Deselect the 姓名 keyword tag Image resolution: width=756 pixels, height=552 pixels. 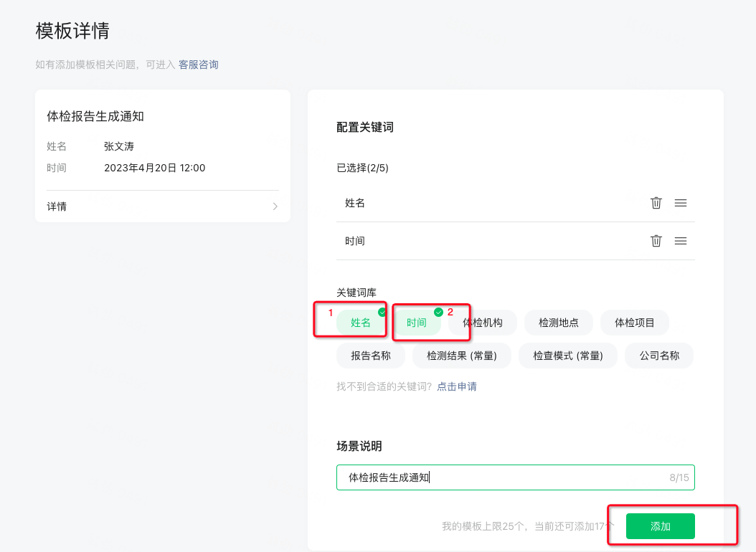point(361,323)
